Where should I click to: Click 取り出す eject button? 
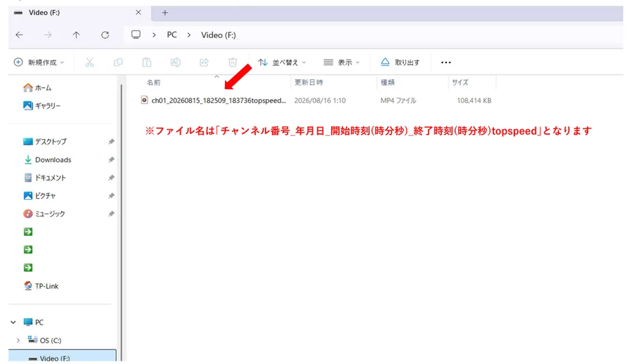point(400,63)
